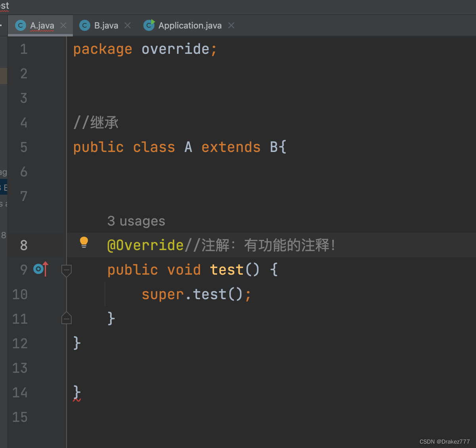
Task: Click the fold end marker at line 11
Action: pyautogui.click(x=67, y=318)
